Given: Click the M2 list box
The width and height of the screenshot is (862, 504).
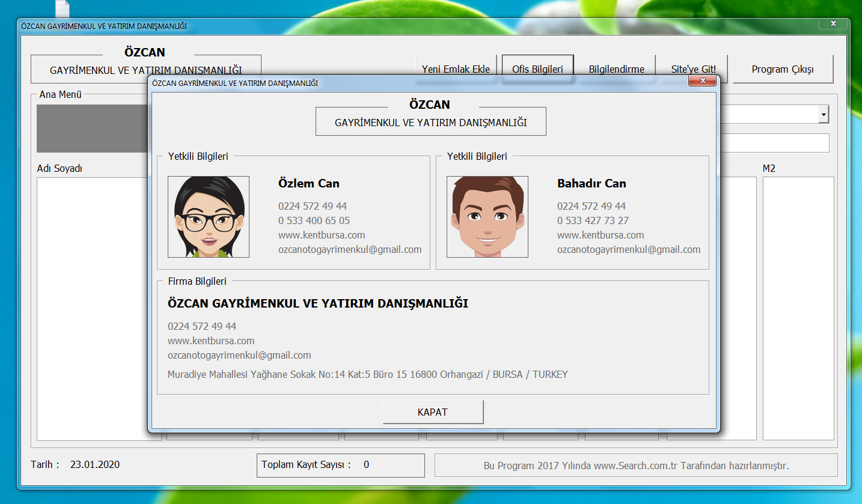Looking at the screenshot, I should coord(798,308).
